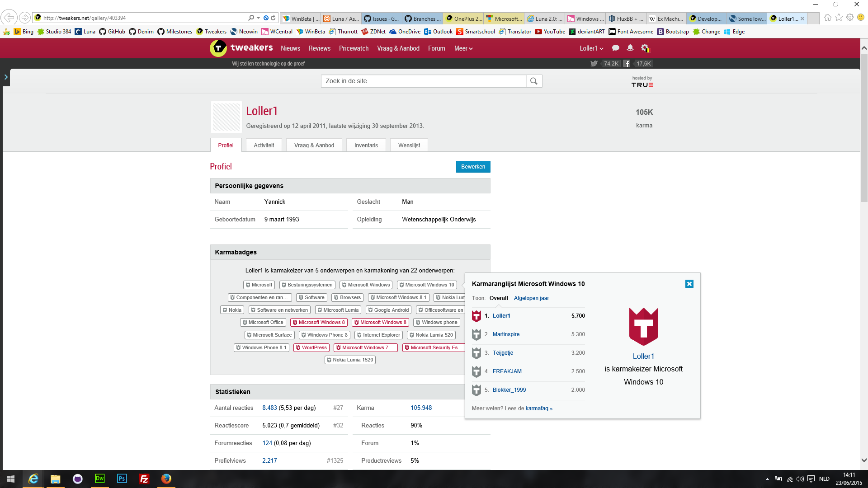
Task: Open the Forum menu item
Action: point(437,48)
